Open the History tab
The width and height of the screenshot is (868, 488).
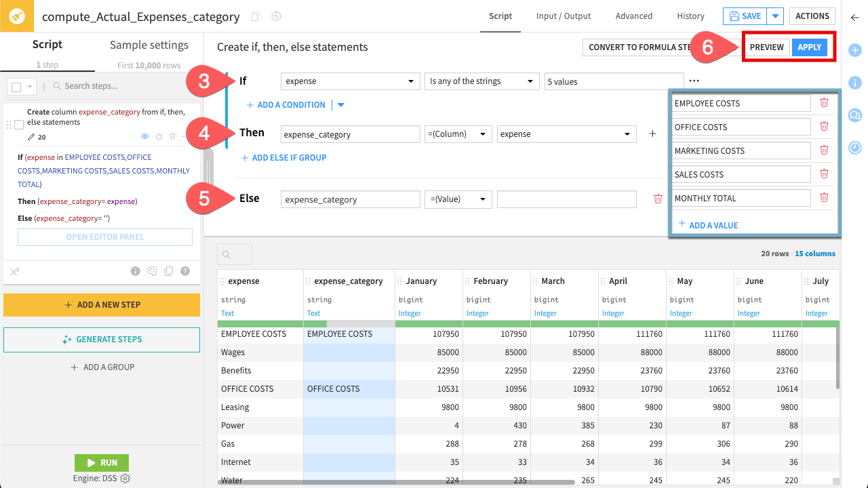690,16
